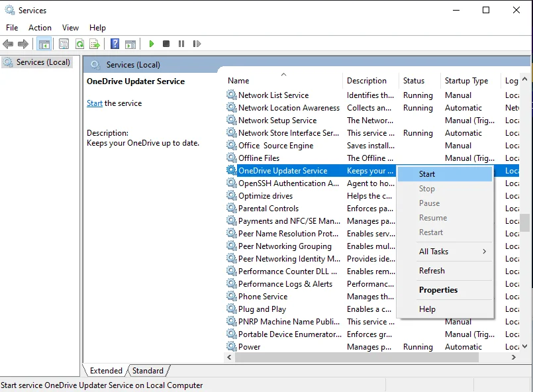533x392 pixels.
Task: Select the Peer Networking Grouping row
Action: pos(311,246)
